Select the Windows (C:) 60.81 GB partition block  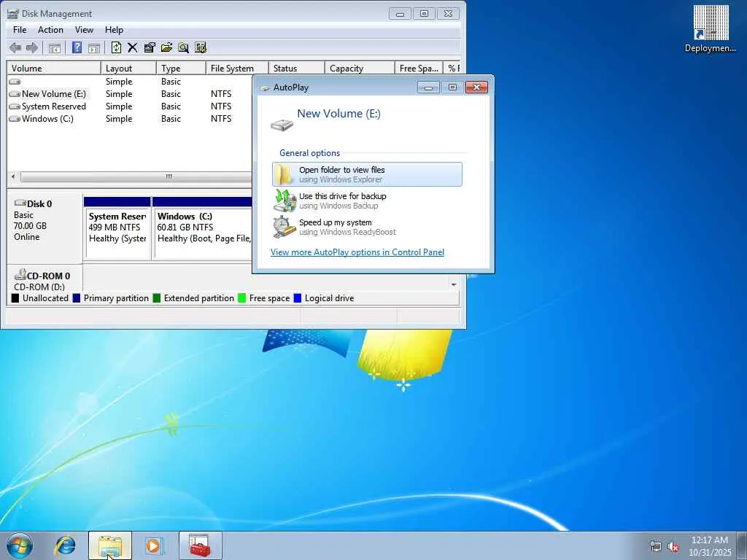tap(202, 228)
